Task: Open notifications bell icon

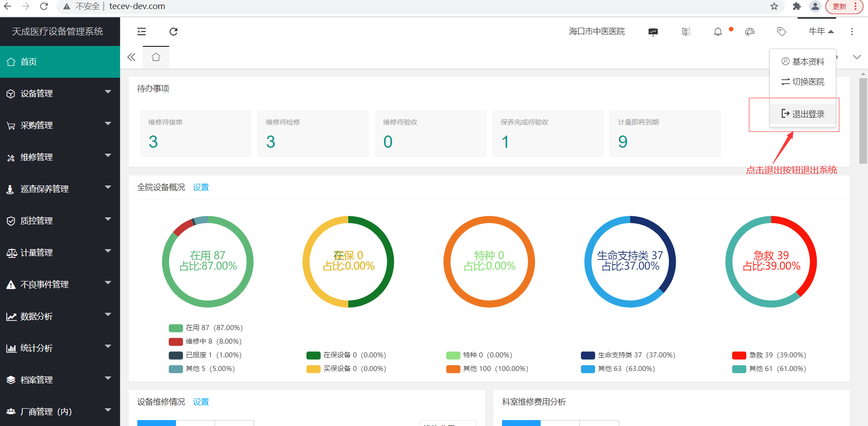Action: coord(718,31)
